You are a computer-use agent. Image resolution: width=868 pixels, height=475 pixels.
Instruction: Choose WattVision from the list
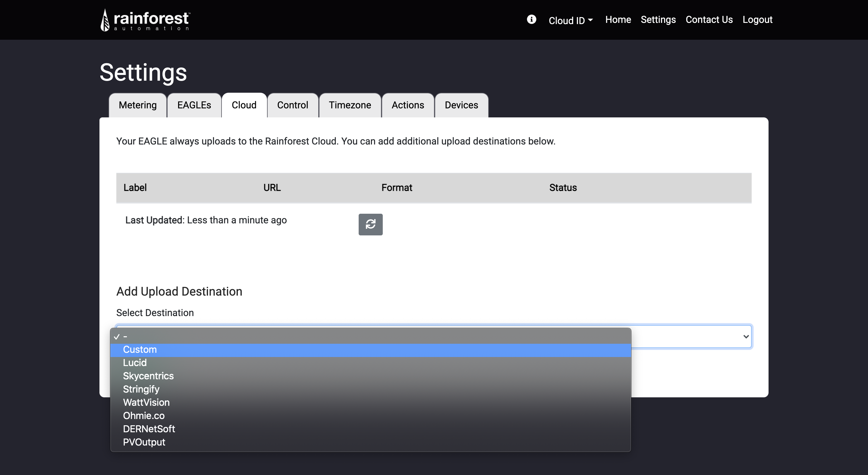point(146,402)
